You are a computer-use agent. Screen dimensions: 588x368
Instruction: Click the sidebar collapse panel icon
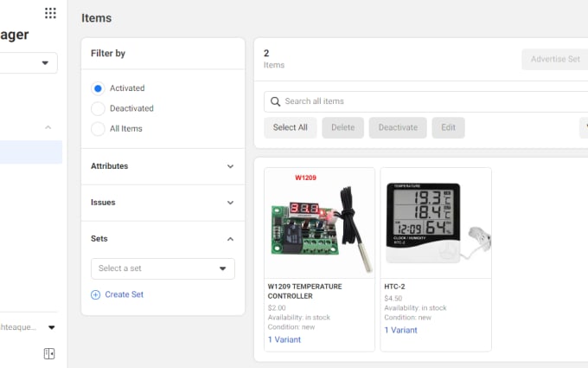point(49,353)
